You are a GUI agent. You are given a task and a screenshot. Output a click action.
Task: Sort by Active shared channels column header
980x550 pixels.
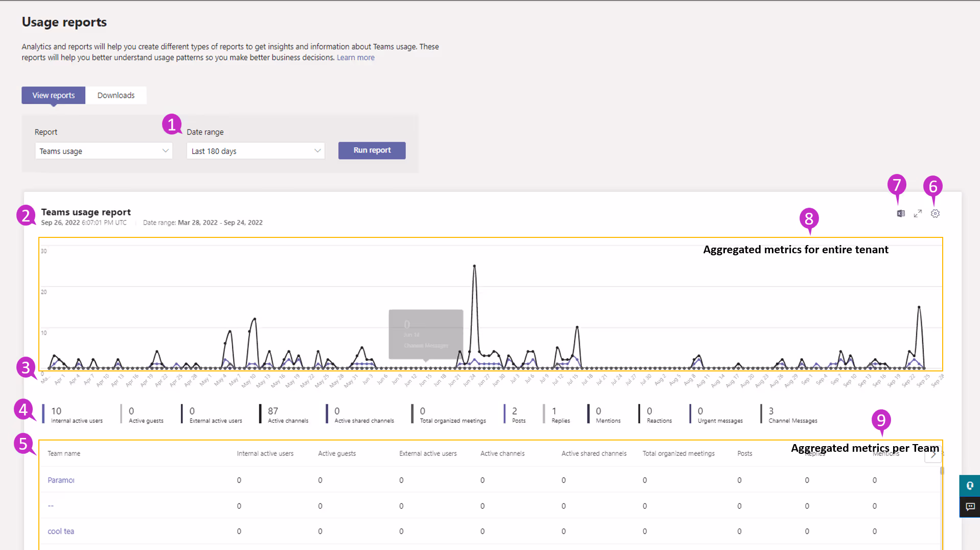point(594,453)
